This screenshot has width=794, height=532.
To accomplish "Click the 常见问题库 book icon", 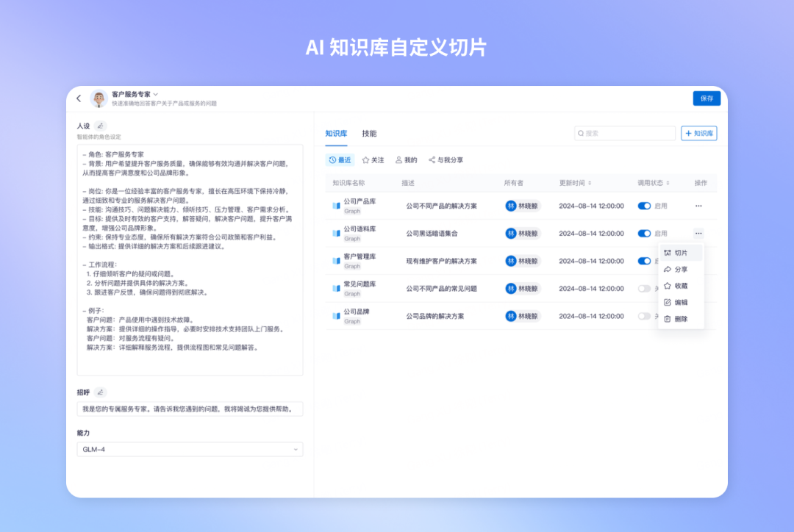I will (336, 289).
